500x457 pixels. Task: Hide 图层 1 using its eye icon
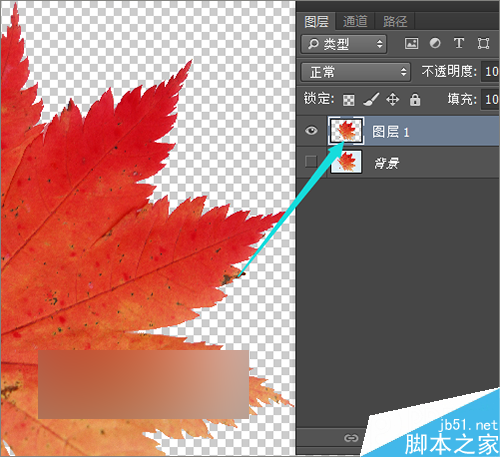pos(311,130)
